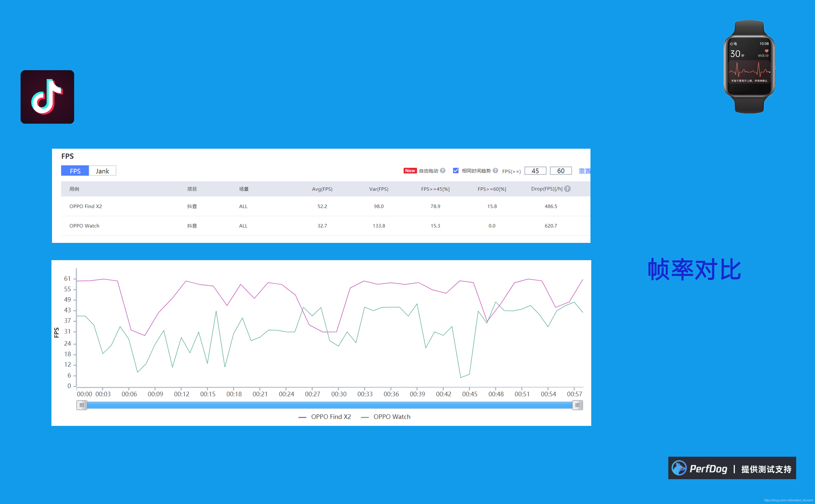Click the FPS threshold field showing 45
Viewport: 815px width, 504px height.
pos(535,171)
